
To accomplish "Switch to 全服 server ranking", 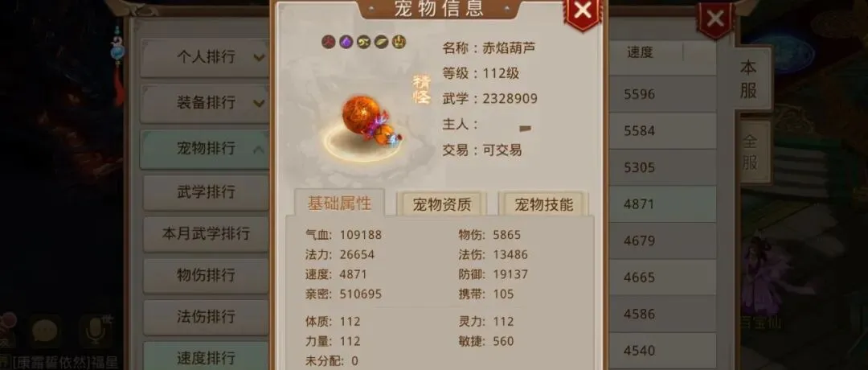I will tap(751, 152).
